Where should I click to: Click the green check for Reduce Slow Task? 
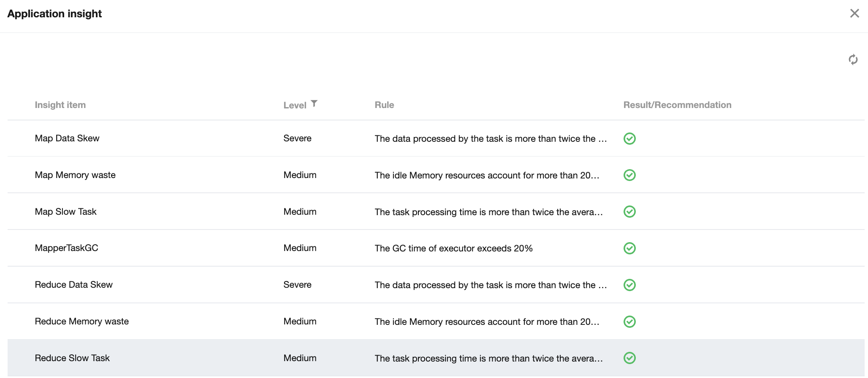(629, 358)
